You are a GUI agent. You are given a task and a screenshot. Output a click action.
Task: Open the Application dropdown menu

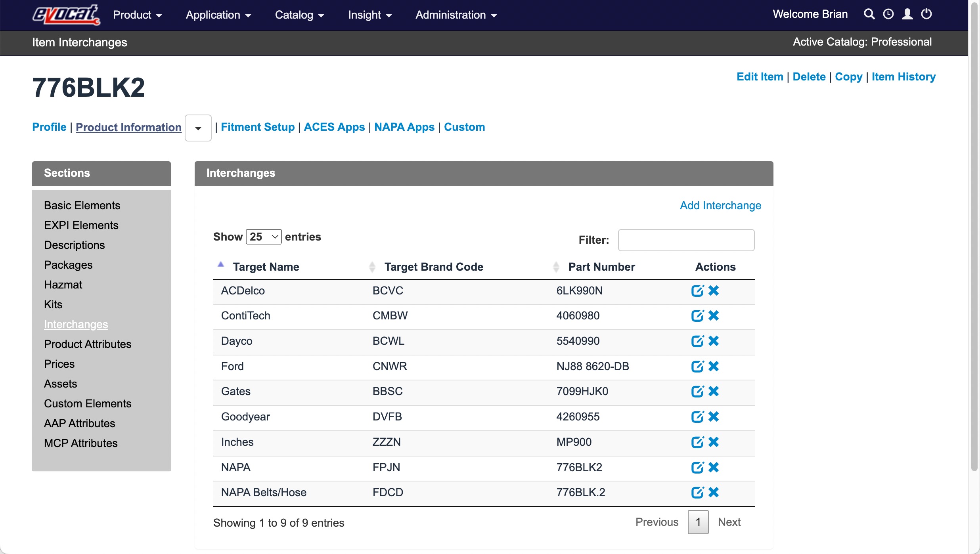coord(218,15)
